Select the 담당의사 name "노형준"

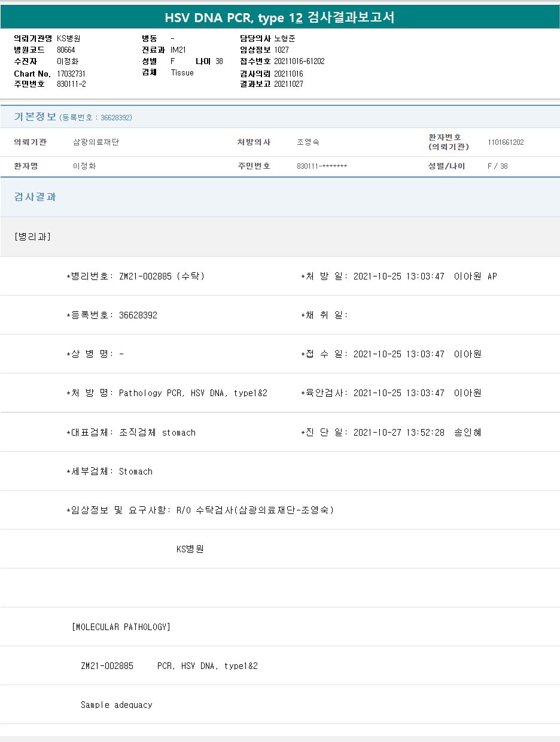click(285, 38)
